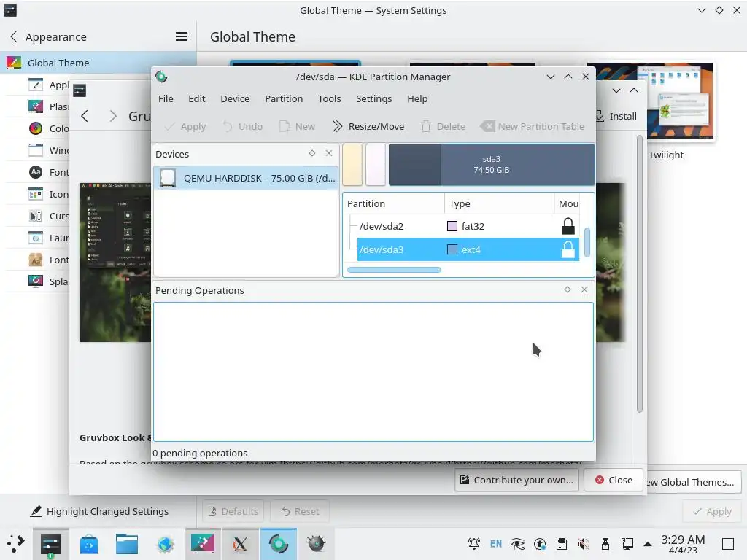747x560 pixels.
Task: Close the Devices panel
Action: [329, 153]
